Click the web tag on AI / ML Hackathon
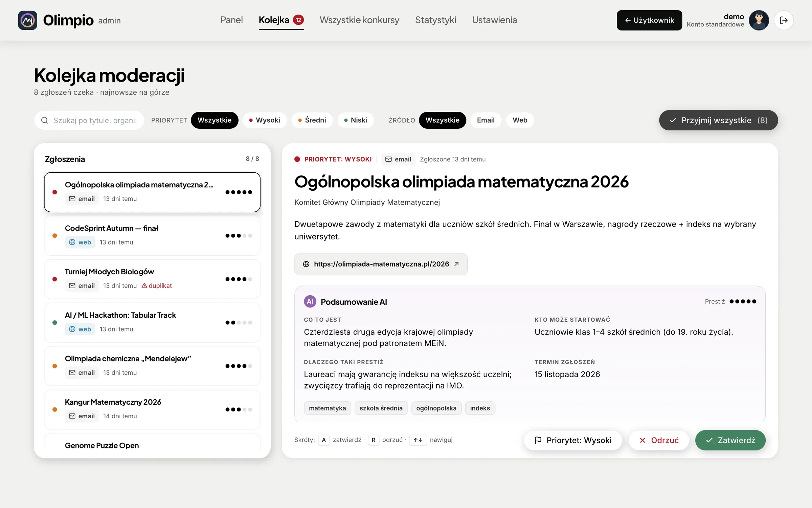This screenshot has height=508, width=812. tap(80, 329)
